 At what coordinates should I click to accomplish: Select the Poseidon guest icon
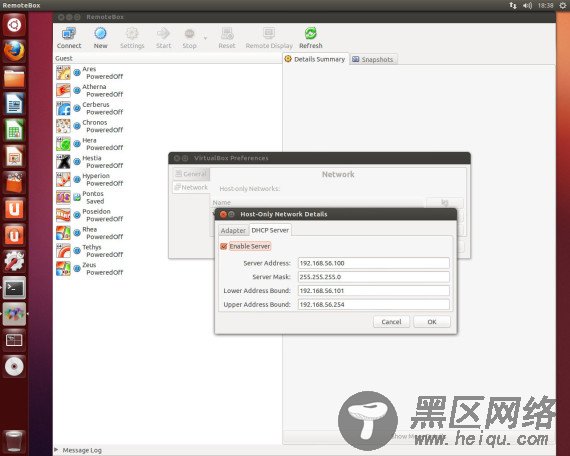63,215
